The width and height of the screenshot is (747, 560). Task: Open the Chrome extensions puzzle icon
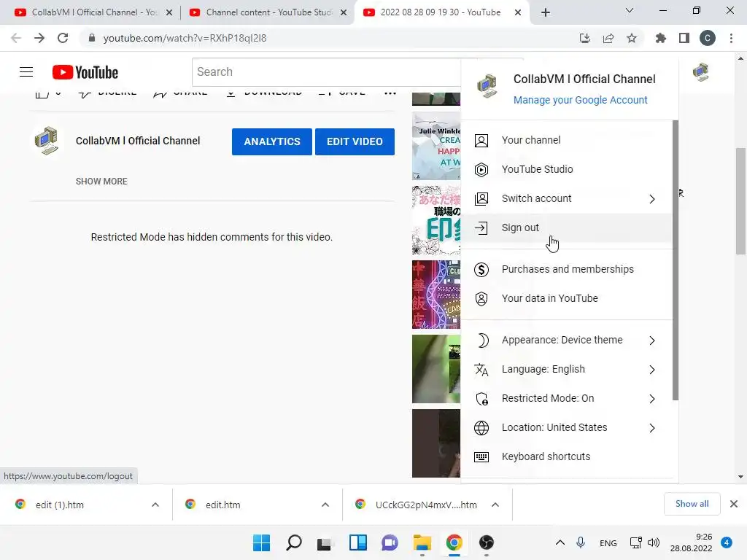[660, 38]
